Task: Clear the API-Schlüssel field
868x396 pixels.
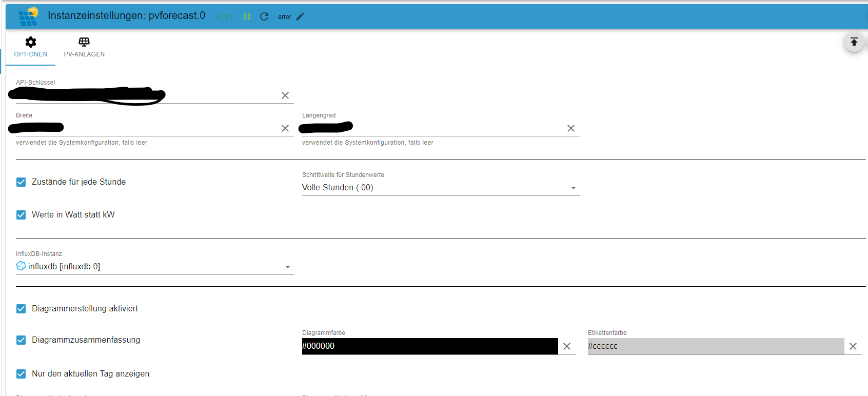Action: point(285,95)
